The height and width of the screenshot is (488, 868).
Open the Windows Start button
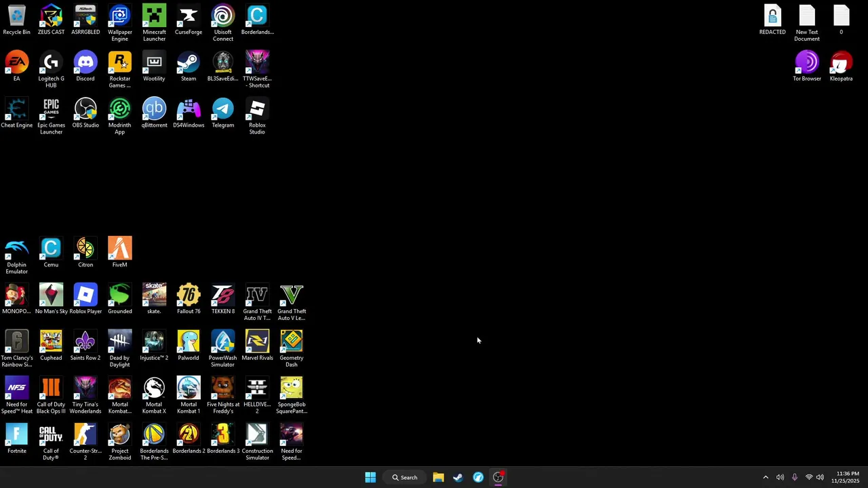(370, 477)
